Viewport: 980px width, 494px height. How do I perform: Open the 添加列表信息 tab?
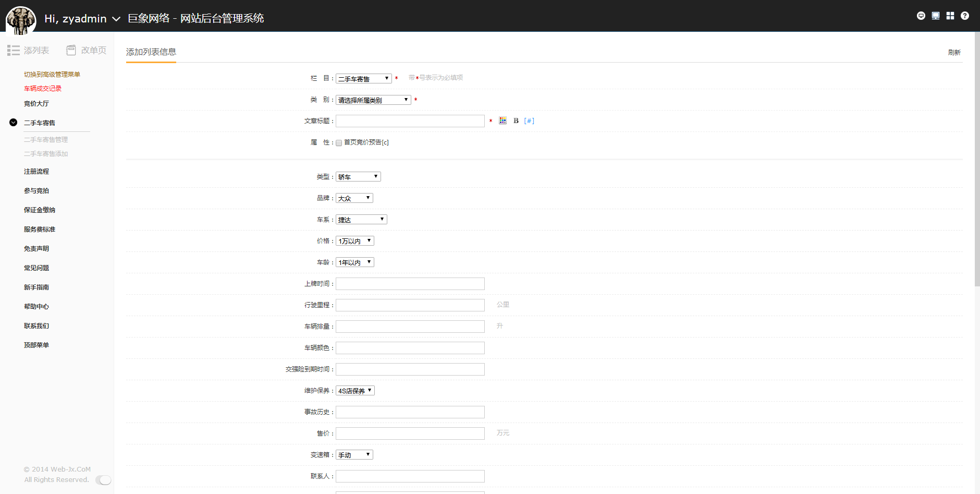click(x=151, y=52)
